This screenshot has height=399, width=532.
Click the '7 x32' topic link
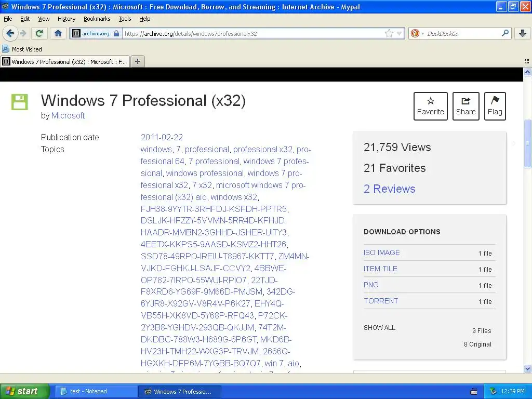tap(202, 185)
